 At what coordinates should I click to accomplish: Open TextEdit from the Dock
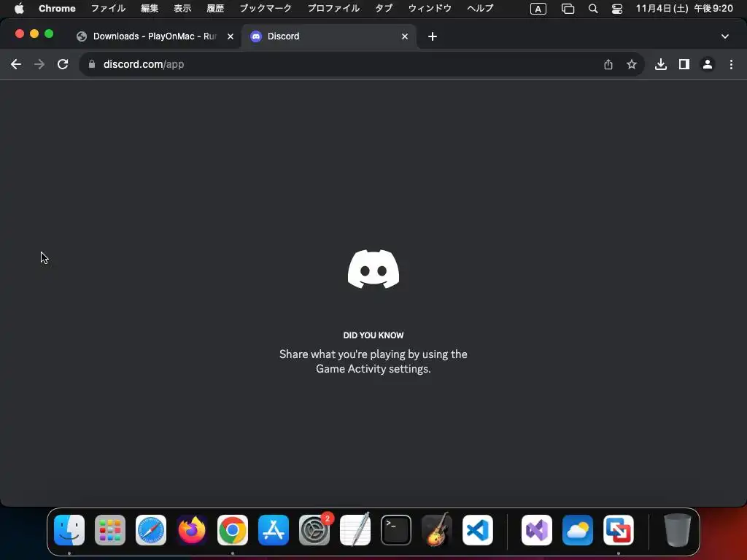pos(355,529)
